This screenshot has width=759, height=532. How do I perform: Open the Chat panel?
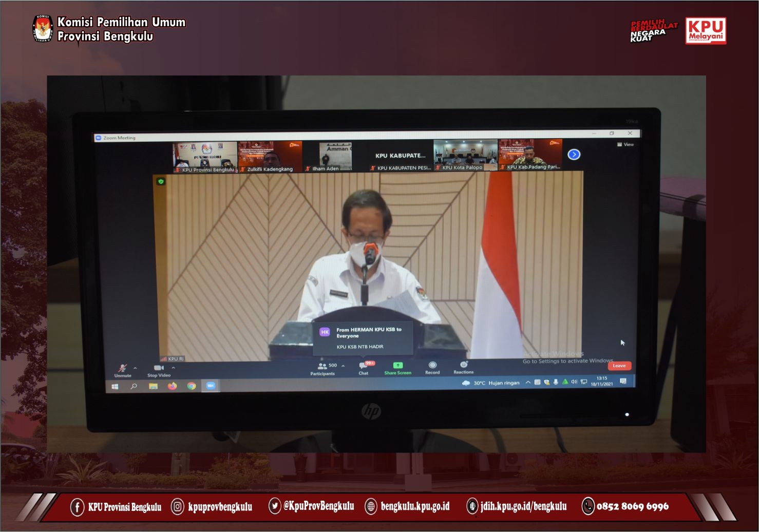(364, 366)
